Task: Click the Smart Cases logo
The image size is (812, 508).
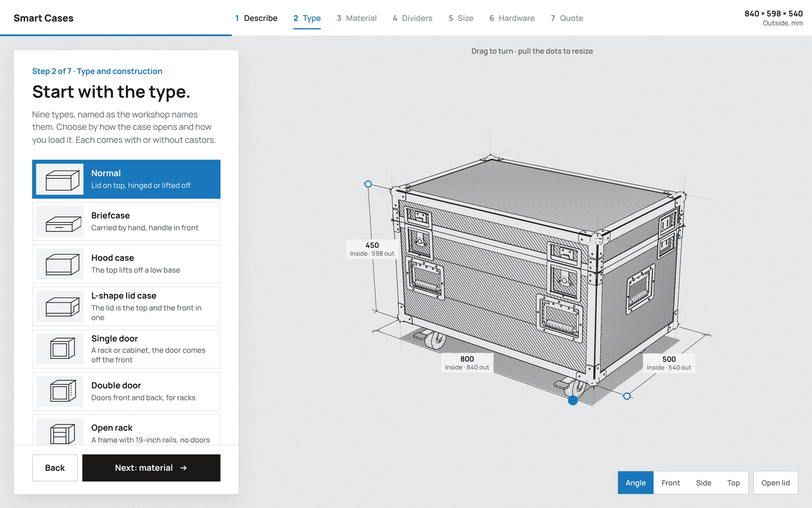Action: 43,18
